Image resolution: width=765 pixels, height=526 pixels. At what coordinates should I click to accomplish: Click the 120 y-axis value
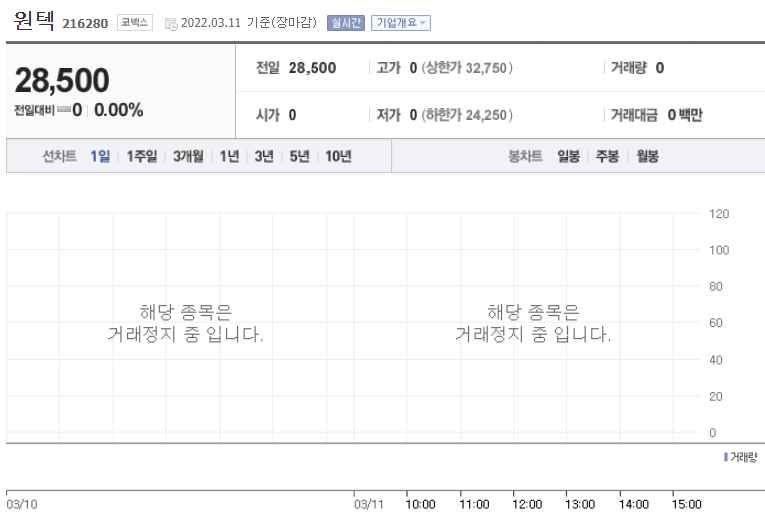(x=719, y=214)
